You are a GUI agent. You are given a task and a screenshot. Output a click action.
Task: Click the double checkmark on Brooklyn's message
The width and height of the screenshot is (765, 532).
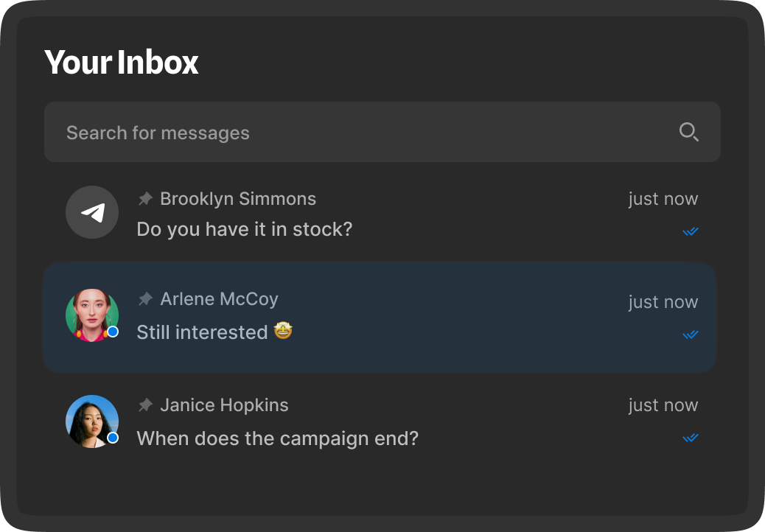(x=691, y=231)
